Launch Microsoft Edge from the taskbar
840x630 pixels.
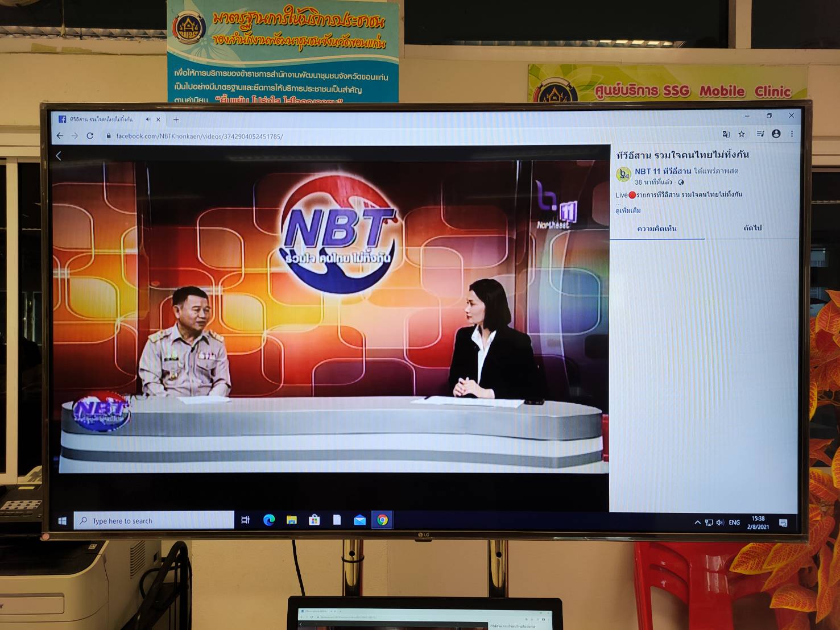pyautogui.click(x=269, y=520)
